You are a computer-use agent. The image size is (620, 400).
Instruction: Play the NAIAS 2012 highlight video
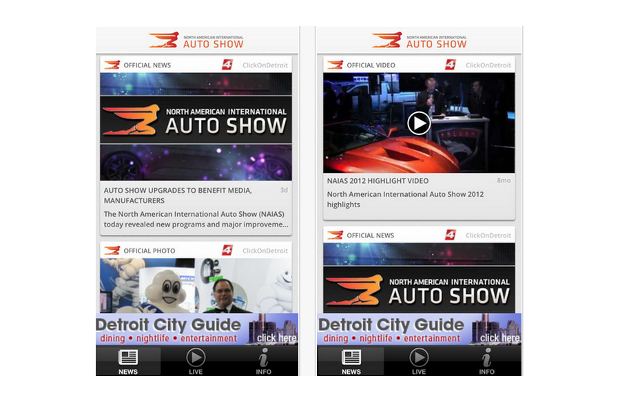(419, 123)
